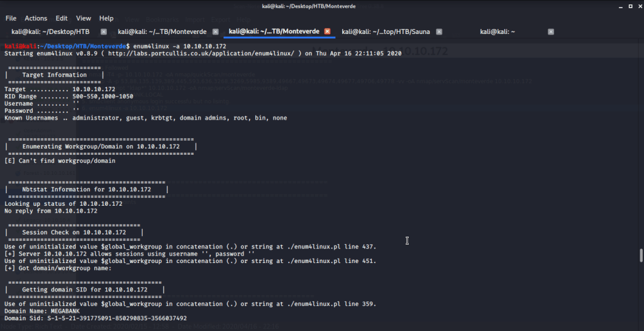Image resolution: width=644 pixels, height=331 pixels.
Task: Go to the kali@kali: ~ tab
Action: click(x=496, y=31)
